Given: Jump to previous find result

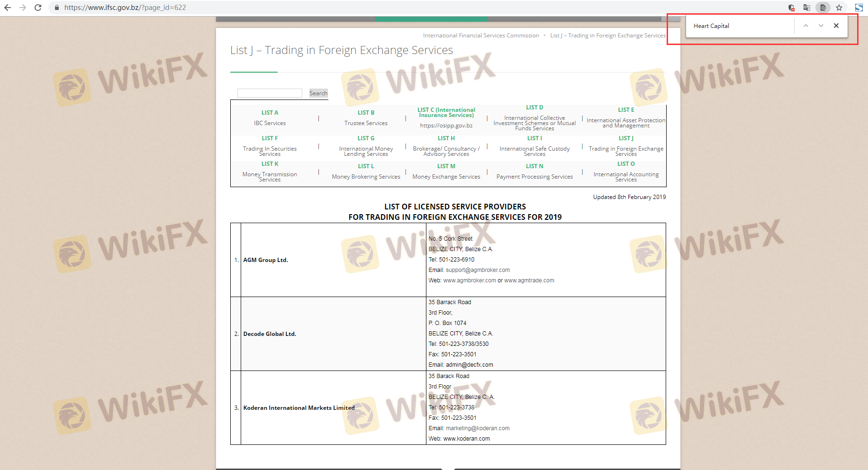Looking at the screenshot, I should [x=805, y=26].
